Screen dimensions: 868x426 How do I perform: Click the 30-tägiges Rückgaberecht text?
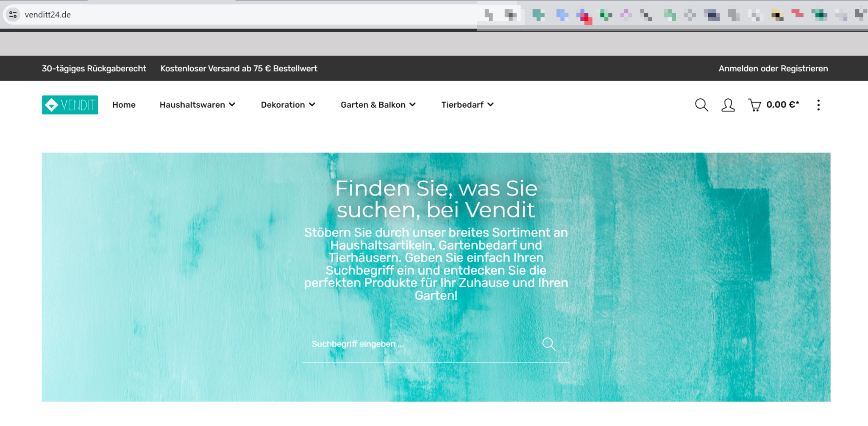pyautogui.click(x=94, y=69)
